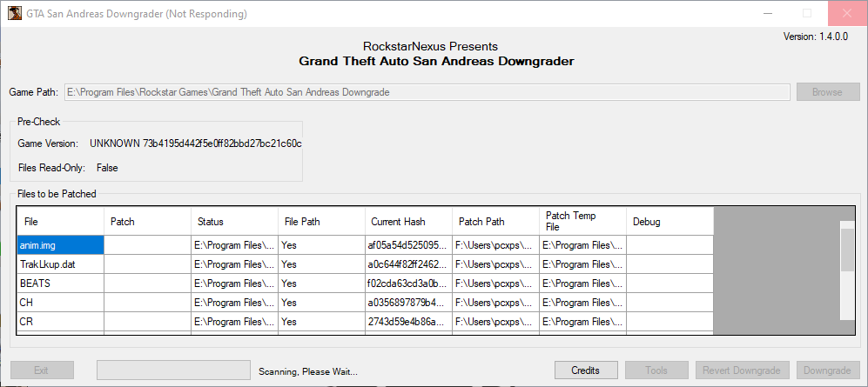Screen dimensions: 868x387
Task: Click the Game Path input field
Action: pyautogui.click(x=427, y=92)
